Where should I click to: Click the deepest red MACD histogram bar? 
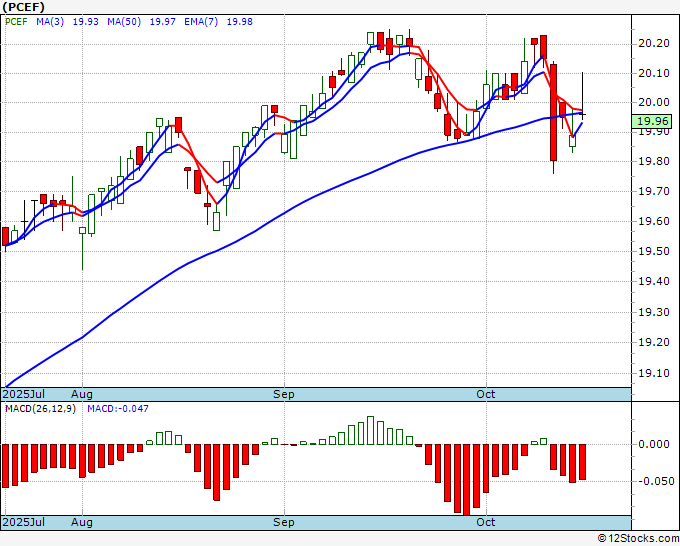point(467,479)
